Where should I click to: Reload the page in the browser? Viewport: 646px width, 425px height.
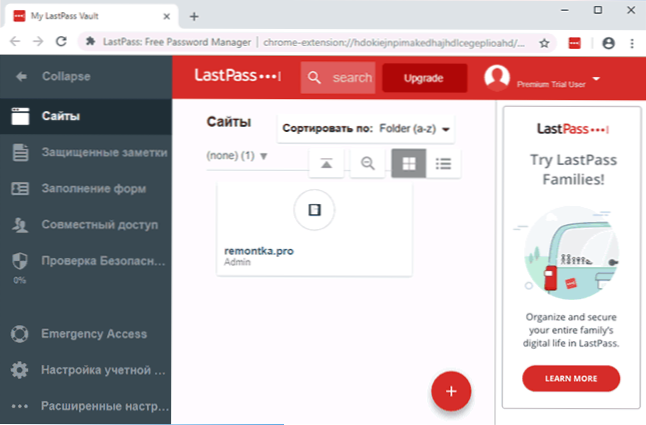[61, 42]
